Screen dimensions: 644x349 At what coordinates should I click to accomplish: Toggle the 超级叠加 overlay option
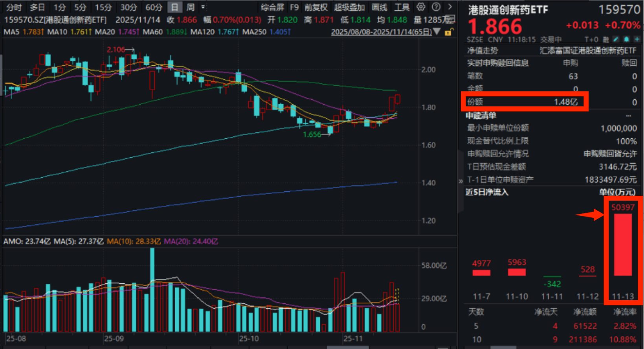pos(349,7)
